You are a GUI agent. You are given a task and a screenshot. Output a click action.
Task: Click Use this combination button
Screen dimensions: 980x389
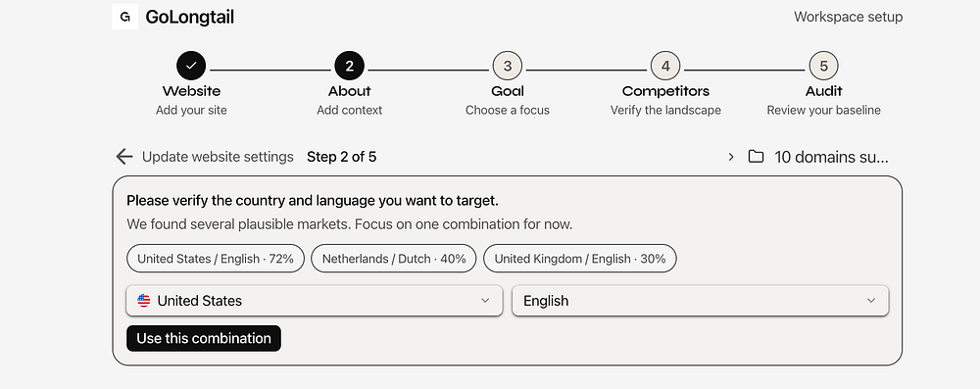click(x=204, y=338)
